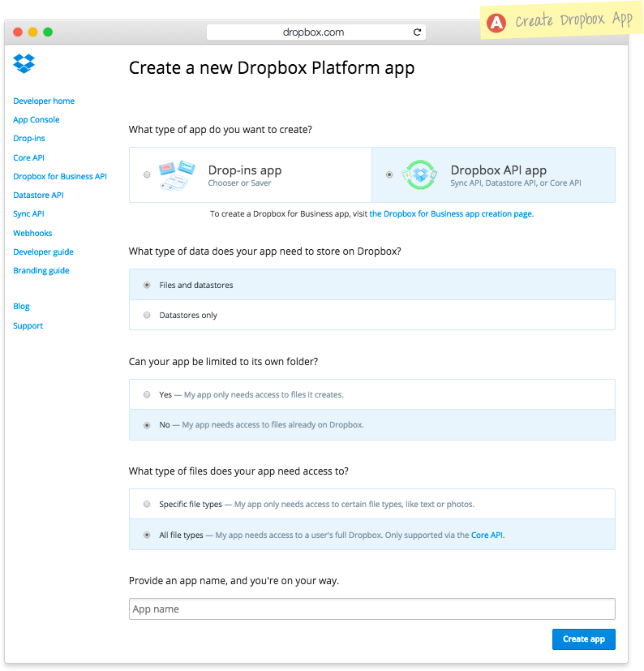The height and width of the screenshot is (671, 644).
Task: Click the 'Create a new Dropbox Platform app' heading
Action: click(x=272, y=68)
